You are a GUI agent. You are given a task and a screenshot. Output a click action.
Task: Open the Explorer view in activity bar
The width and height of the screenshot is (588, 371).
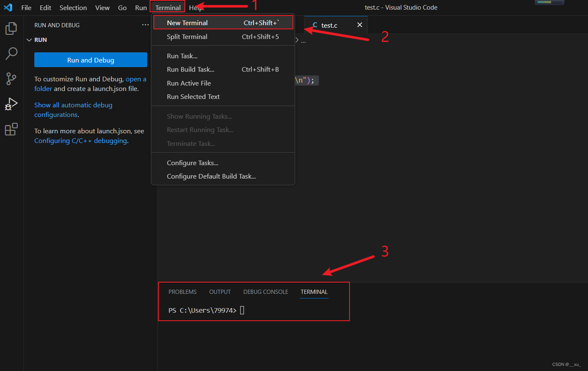[x=11, y=29]
